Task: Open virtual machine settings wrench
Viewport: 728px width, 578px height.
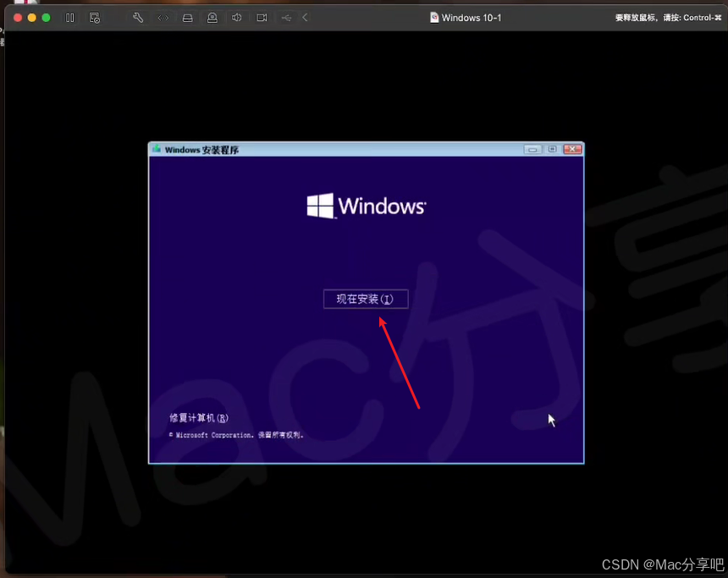Action: [138, 18]
